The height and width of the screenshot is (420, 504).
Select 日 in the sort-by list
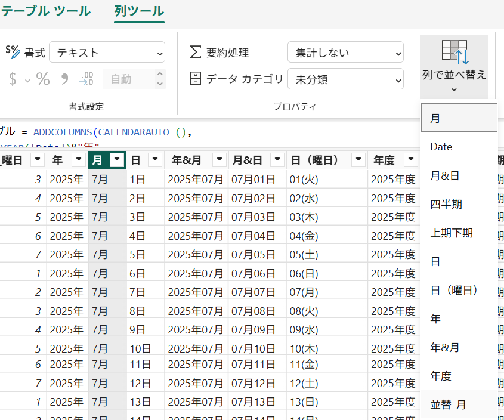pyautogui.click(x=459, y=261)
